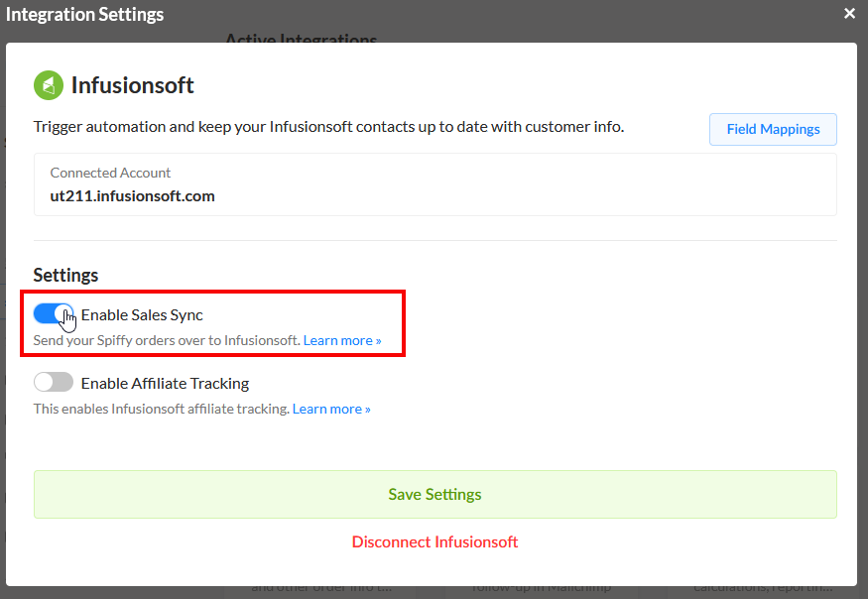Click the Integration Settings dialog title
The height and width of the screenshot is (599, 868).
click(x=84, y=14)
